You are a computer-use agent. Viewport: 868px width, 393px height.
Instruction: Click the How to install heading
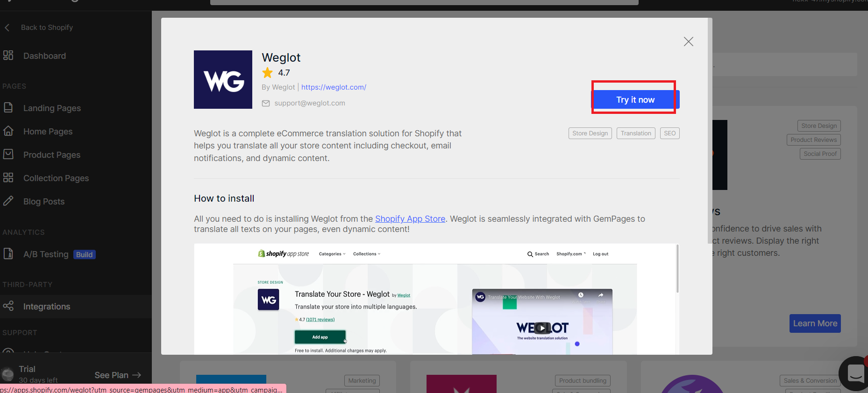(224, 198)
